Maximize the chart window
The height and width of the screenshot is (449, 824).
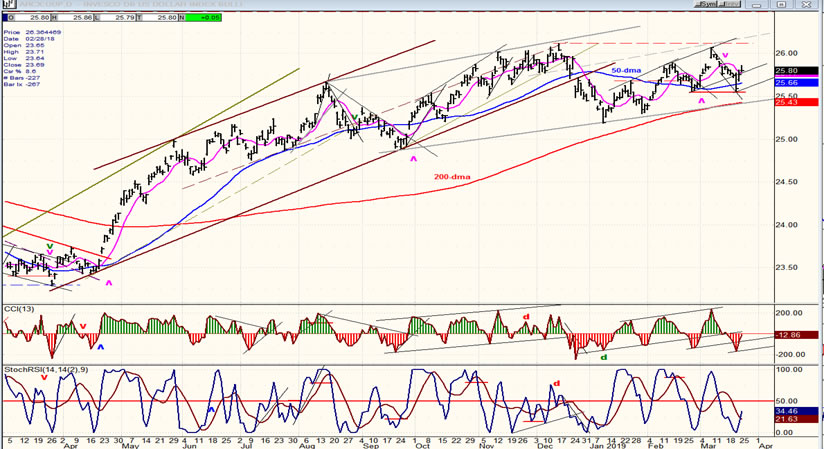click(781, 4)
